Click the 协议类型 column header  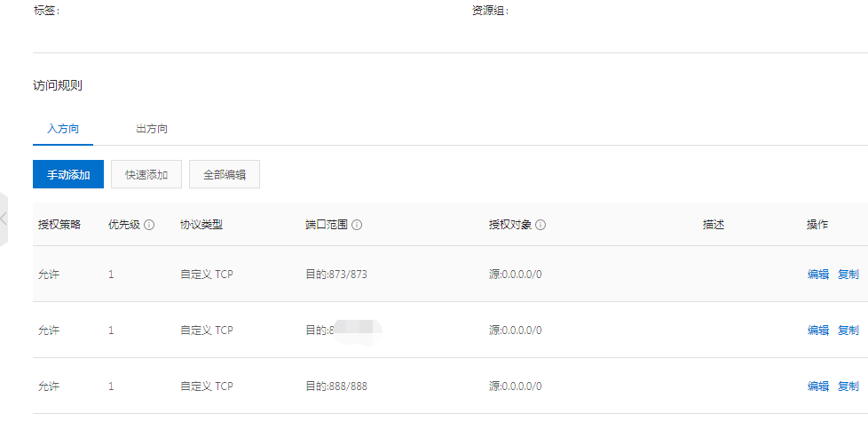pyautogui.click(x=201, y=225)
